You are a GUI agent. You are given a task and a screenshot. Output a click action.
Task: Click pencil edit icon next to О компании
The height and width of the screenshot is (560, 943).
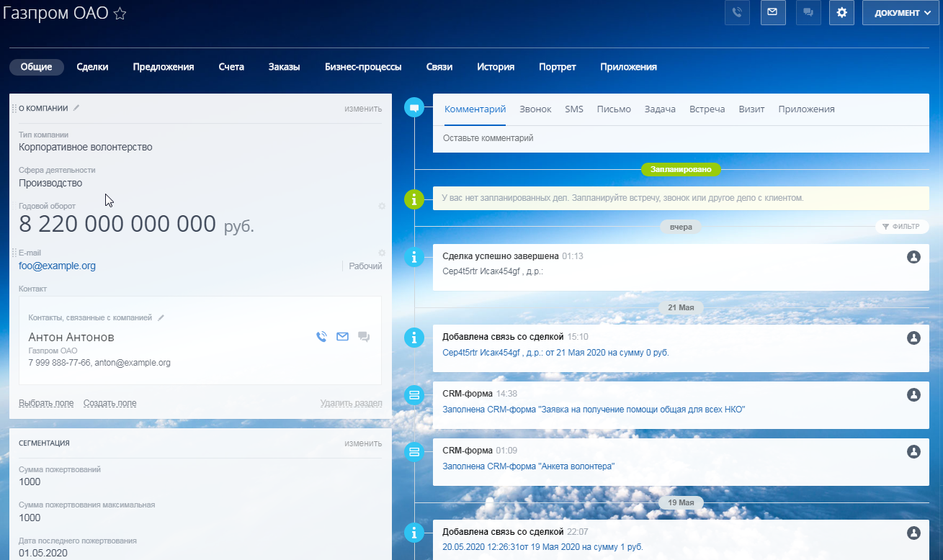(x=76, y=108)
